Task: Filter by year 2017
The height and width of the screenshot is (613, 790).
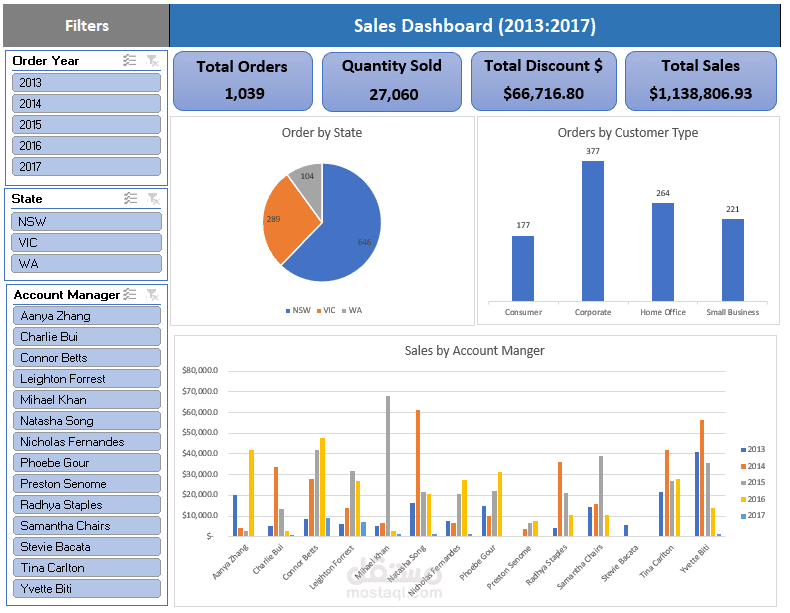Action: [x=86, y=167]
